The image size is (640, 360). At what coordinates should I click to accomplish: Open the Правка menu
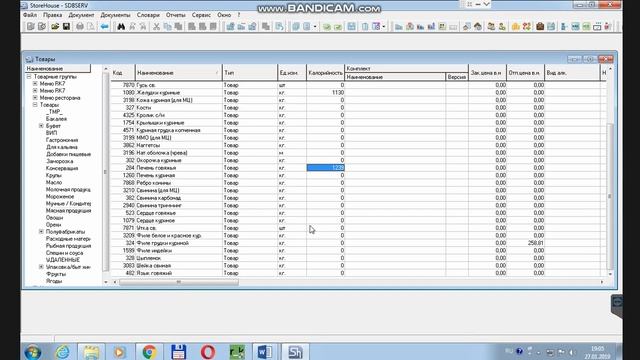(53, 15)
